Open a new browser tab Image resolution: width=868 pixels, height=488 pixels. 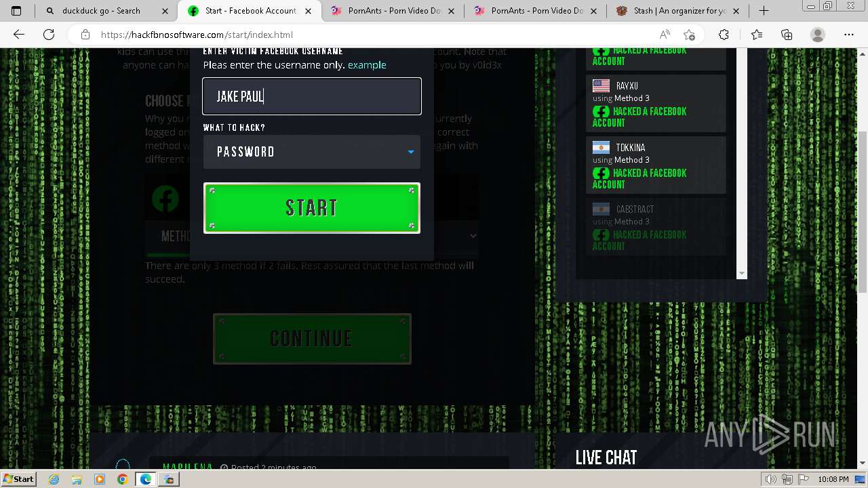point(764,11)
